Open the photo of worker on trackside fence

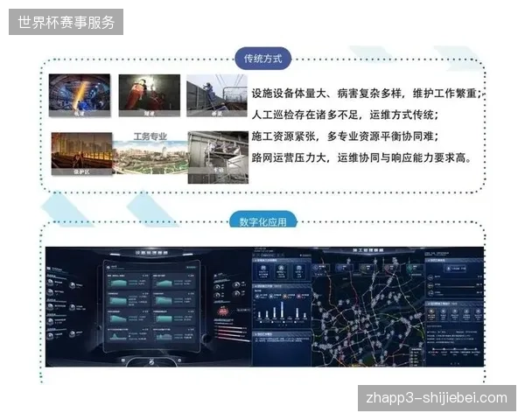217,95
